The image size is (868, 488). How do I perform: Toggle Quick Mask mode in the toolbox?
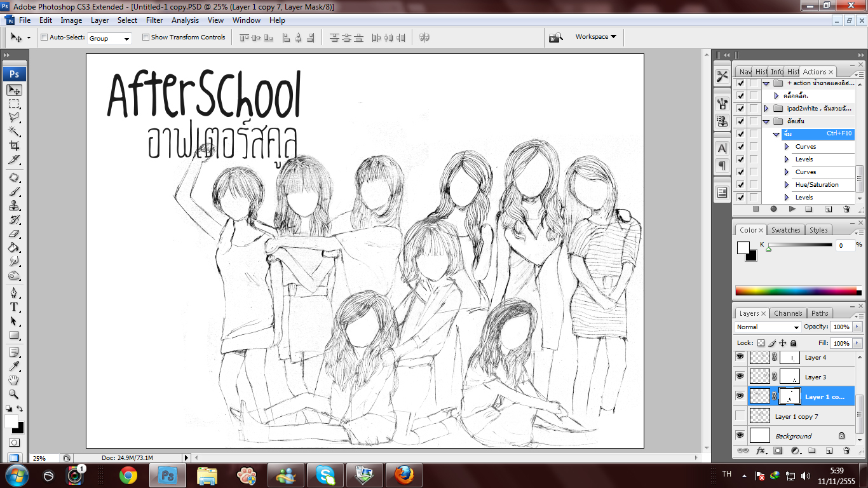(14, 443)
